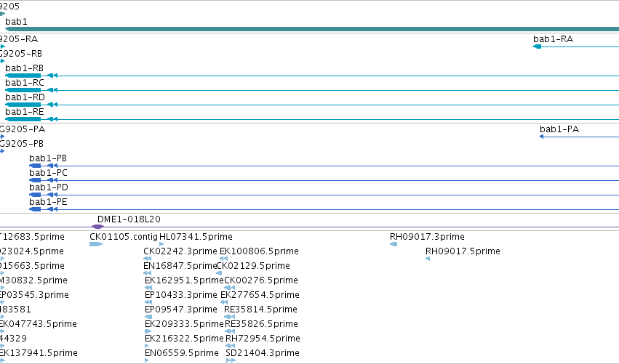Click the bab1-PC protein label
Viewport: 619px width, 364px height.
click(48, 173)
